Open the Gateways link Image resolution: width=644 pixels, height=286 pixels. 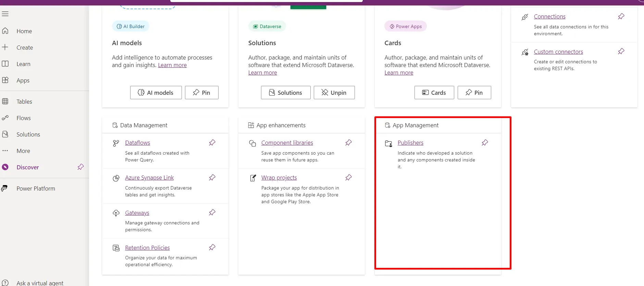coord(137,213)
